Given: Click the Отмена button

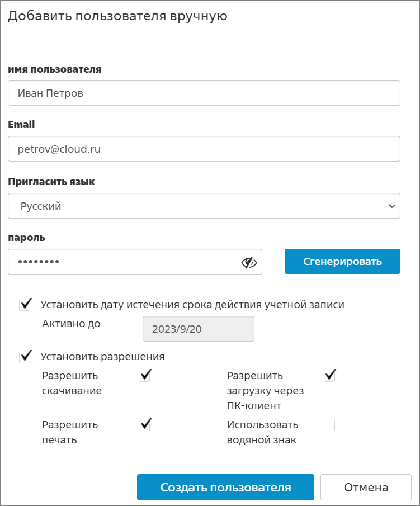Looking at the screenshot, I should [x=366, y=488].
